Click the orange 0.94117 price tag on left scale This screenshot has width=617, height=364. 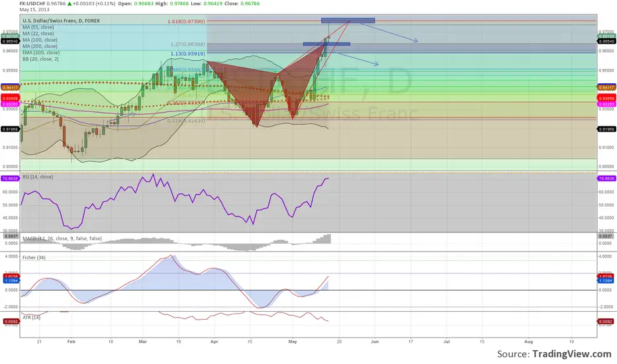click(x=10, y=87)
